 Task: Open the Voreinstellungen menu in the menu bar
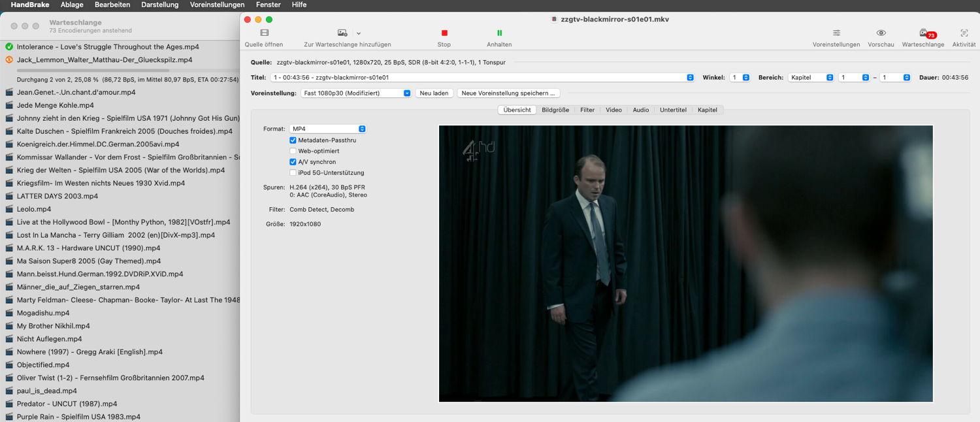pos(217,5)
